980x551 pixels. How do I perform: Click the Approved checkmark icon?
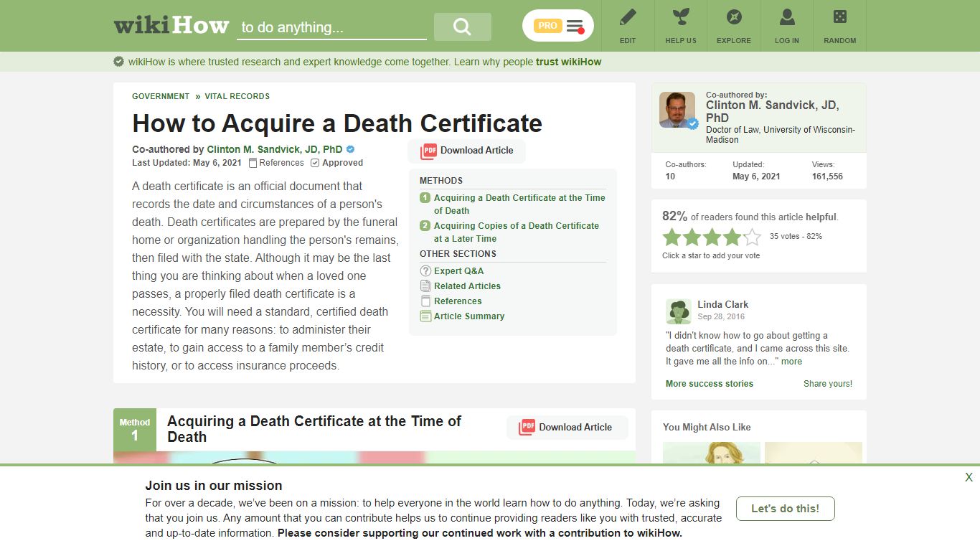coord(315,163)
